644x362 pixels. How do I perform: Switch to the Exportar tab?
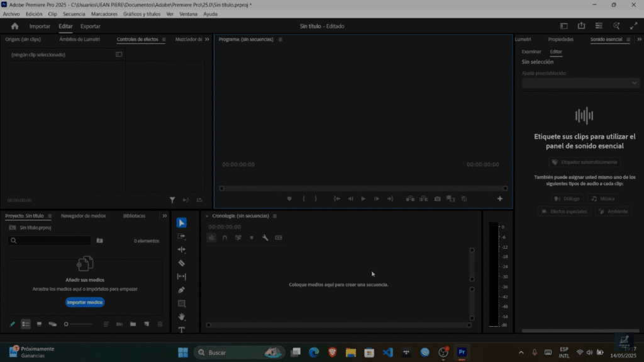(91, 26)
